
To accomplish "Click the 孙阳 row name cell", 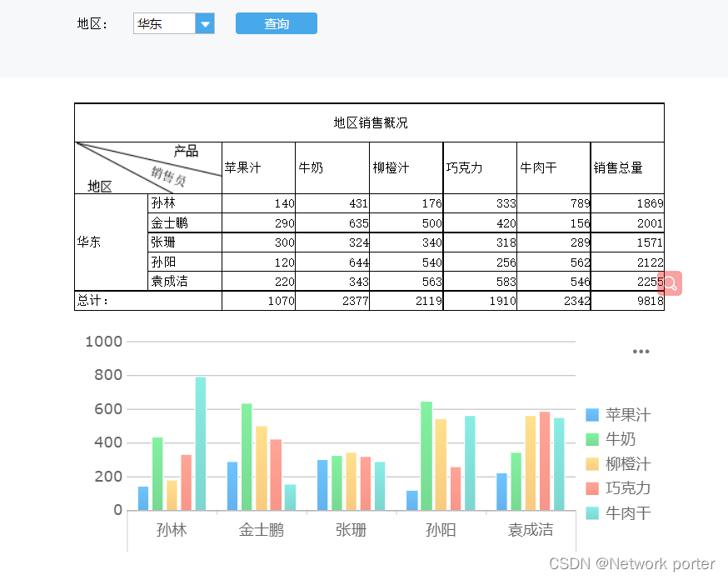I will [x=185, y=262].
